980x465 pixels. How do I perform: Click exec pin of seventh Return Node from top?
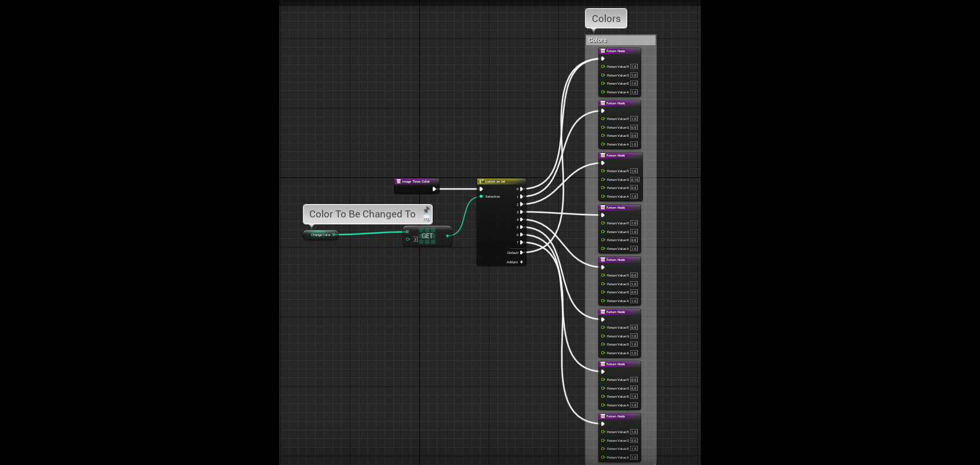pos(603,372)
